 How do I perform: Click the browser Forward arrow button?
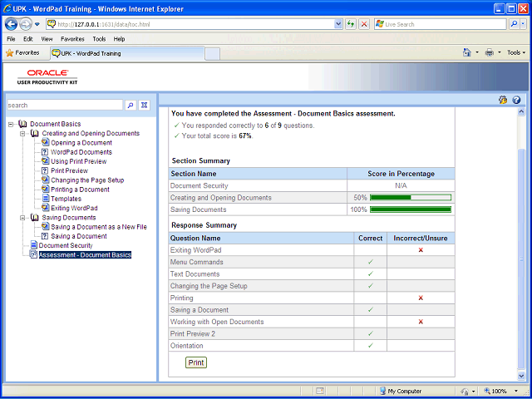coord(26,24)
